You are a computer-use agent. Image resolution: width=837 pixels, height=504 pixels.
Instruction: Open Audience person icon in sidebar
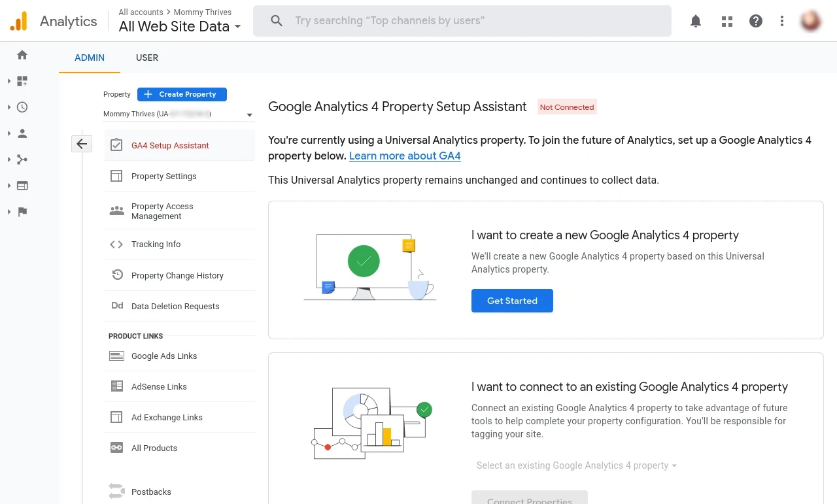[x=22, y=133]
